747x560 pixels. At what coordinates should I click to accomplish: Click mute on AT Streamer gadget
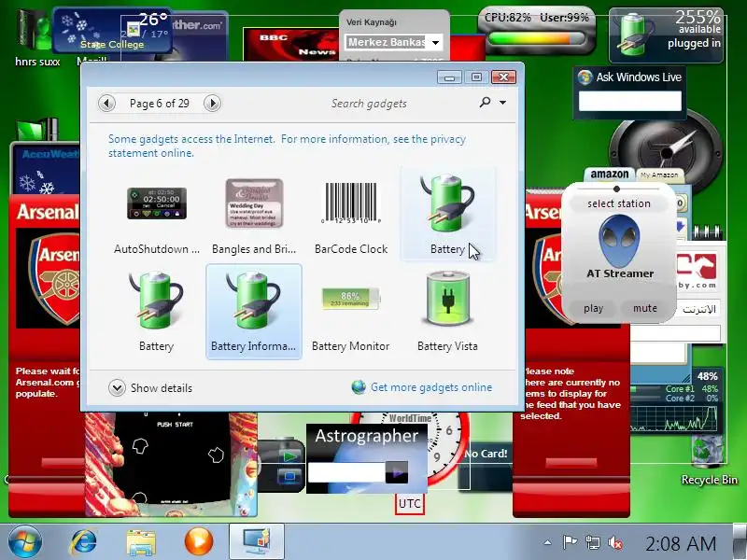pyautogui.click(x=645, y=308)
